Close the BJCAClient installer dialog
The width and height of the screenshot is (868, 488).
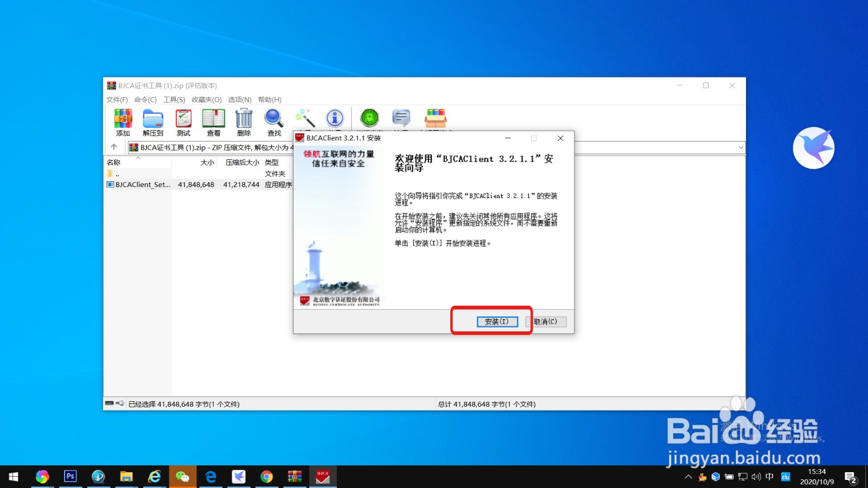click(560, 138)
